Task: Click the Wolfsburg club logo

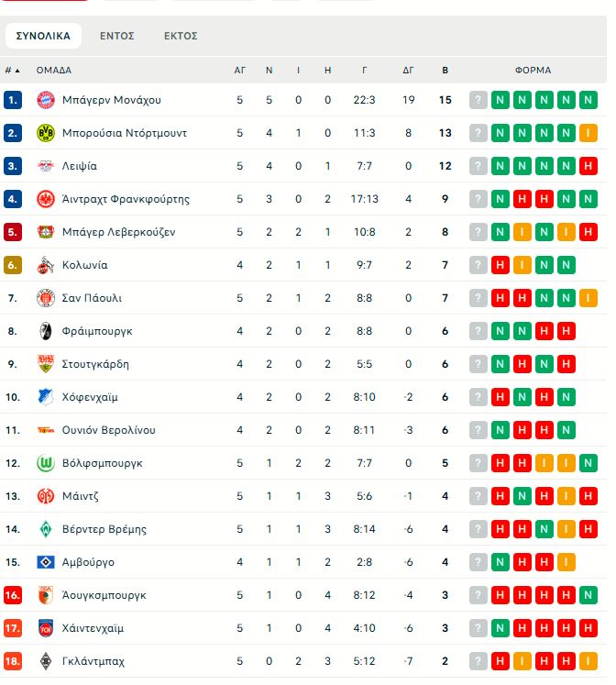Action: (x=46, y=463)
